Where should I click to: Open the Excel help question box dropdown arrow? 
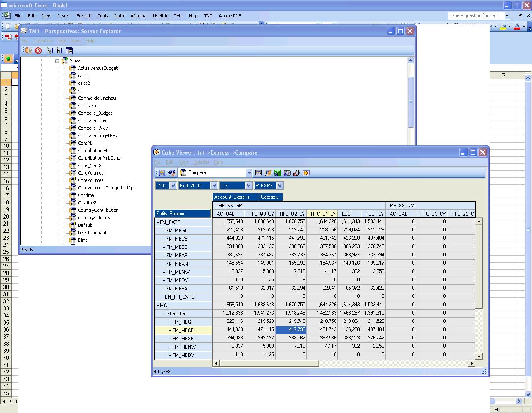507,16
